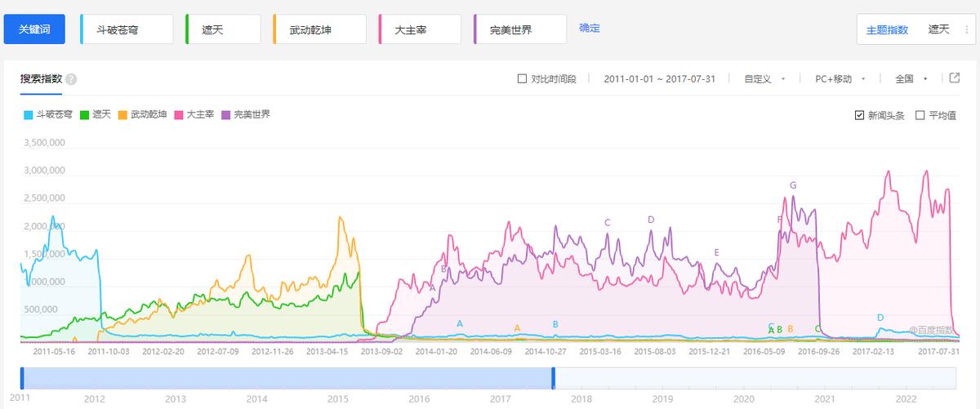
Task: Select the 搜索指数 tab
Action: (41, 79)
